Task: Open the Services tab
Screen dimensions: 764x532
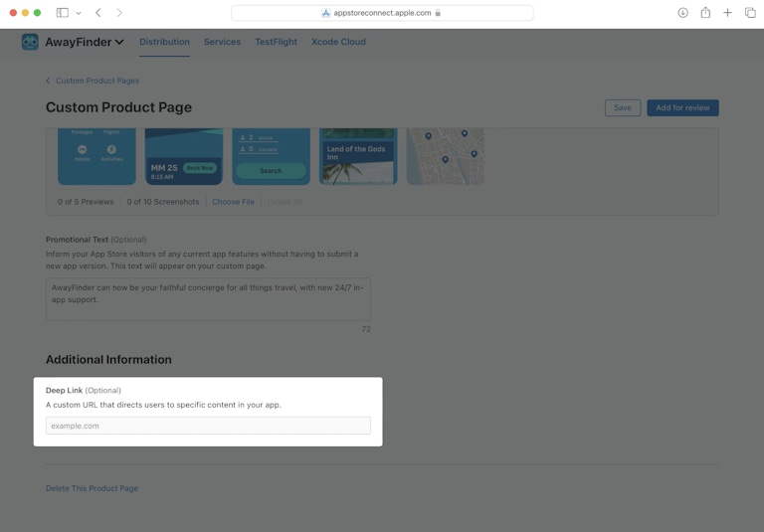Action: coord(222,42)
